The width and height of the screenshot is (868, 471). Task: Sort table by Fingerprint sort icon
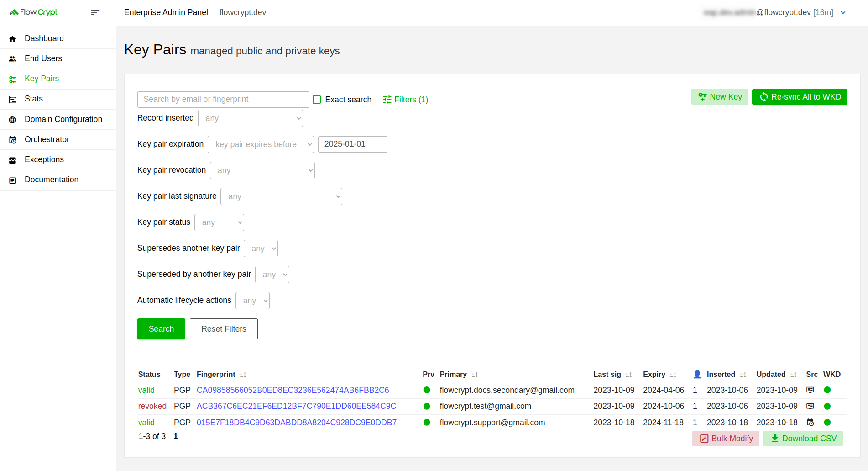[x=243, y=375]
